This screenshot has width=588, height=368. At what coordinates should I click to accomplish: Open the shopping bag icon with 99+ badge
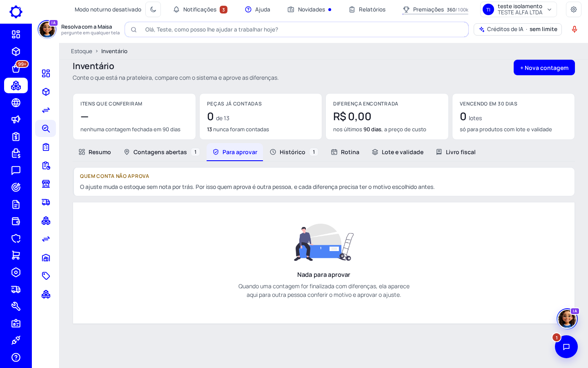click(x=16, y=68)
